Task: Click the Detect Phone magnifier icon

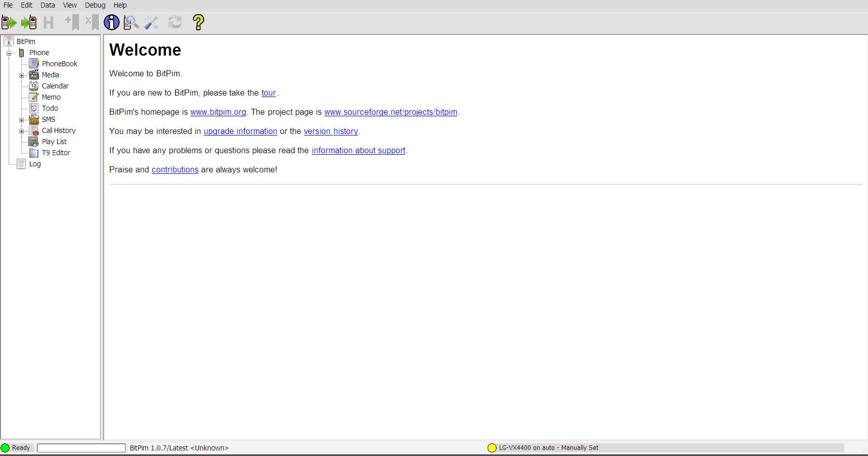Action: (x=131, y=22)
